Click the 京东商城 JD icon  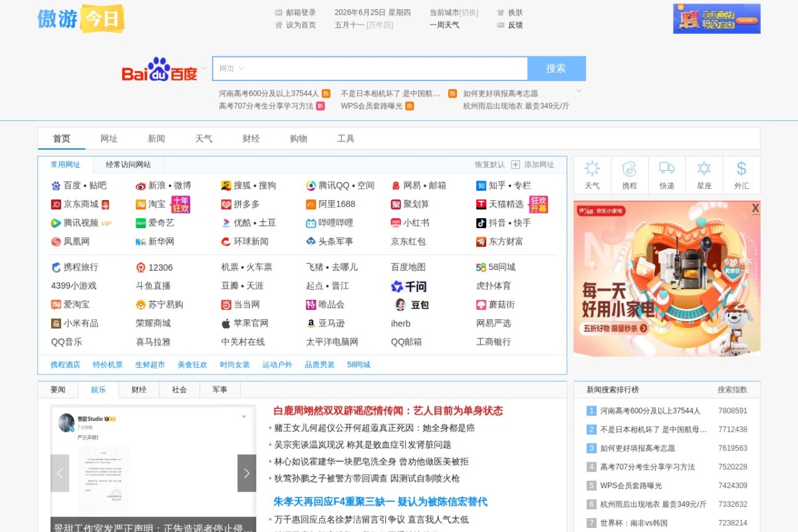56,204
